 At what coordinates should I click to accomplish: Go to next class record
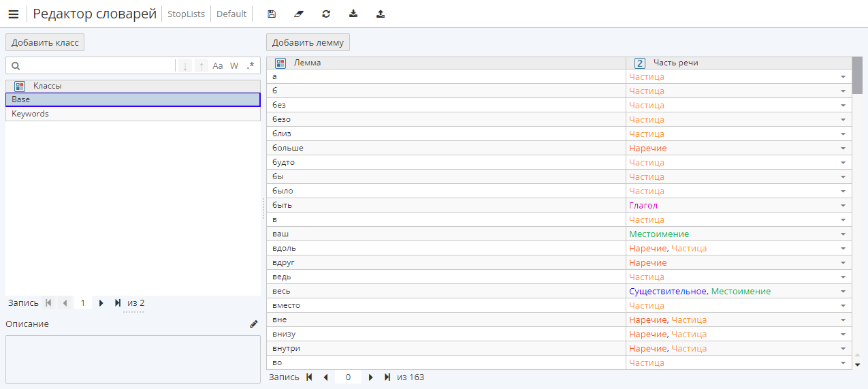tap(101, 303)
